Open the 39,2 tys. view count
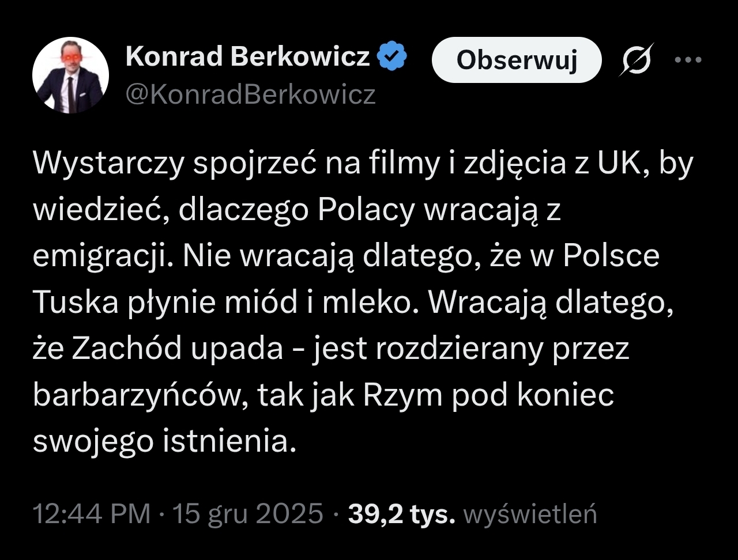 coord(401,513)
